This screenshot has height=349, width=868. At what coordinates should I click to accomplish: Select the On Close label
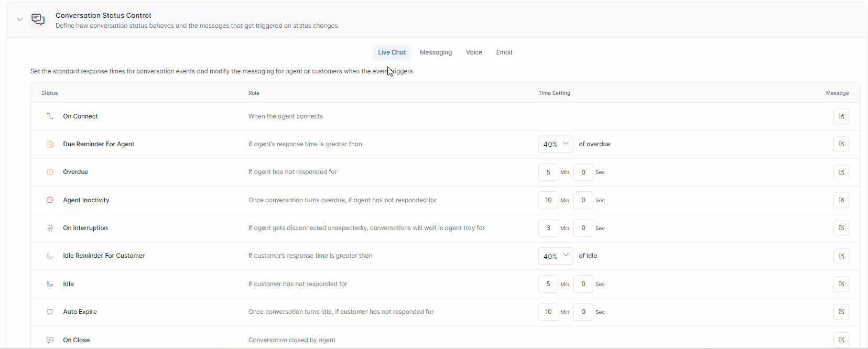tap(77, 340)
